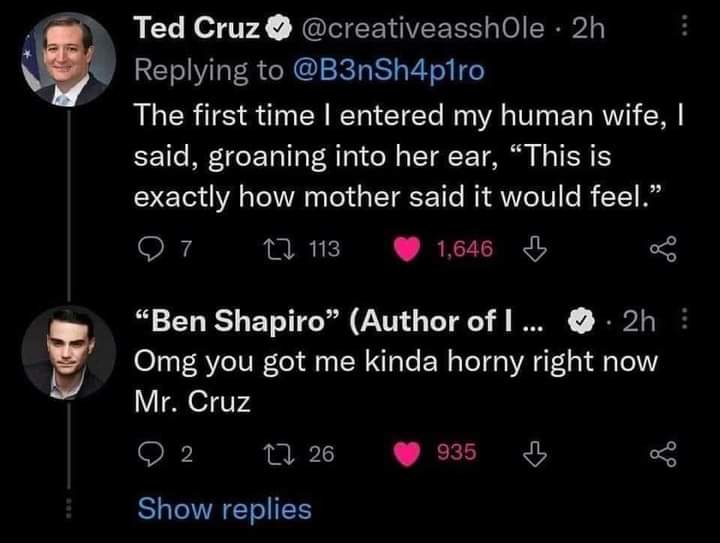Click Show replies link
Image resolution: width=720 pixels, height=543 pixels.
point(225,509)
